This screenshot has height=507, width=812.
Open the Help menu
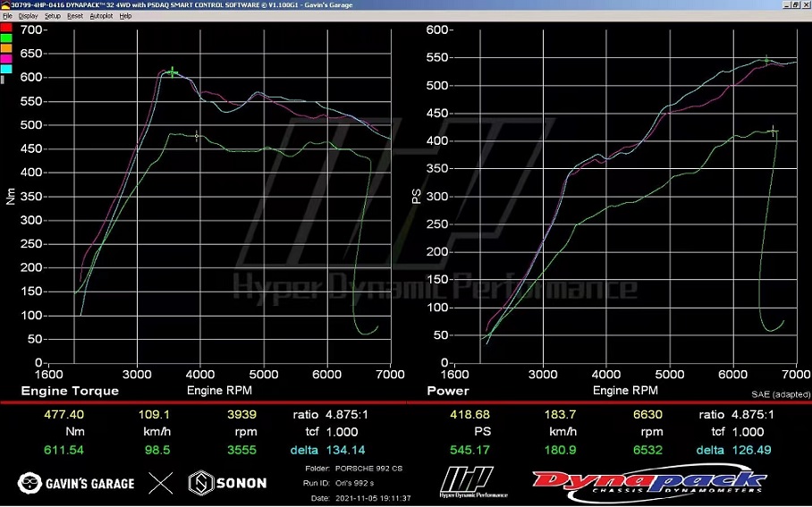(125, 16)
